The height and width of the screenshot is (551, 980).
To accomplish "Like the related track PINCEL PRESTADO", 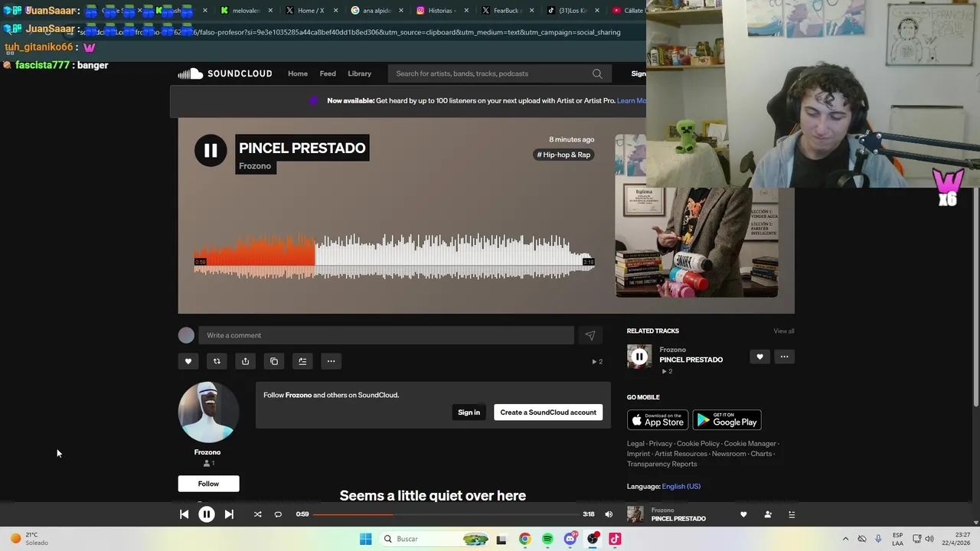I will point(759,357).
